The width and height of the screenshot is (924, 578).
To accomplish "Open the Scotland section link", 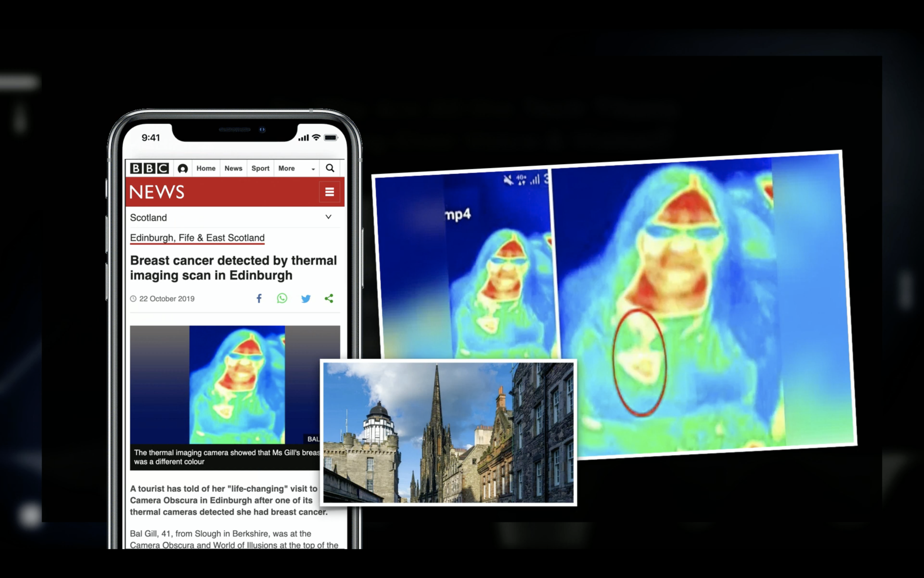I will point(148,217).
